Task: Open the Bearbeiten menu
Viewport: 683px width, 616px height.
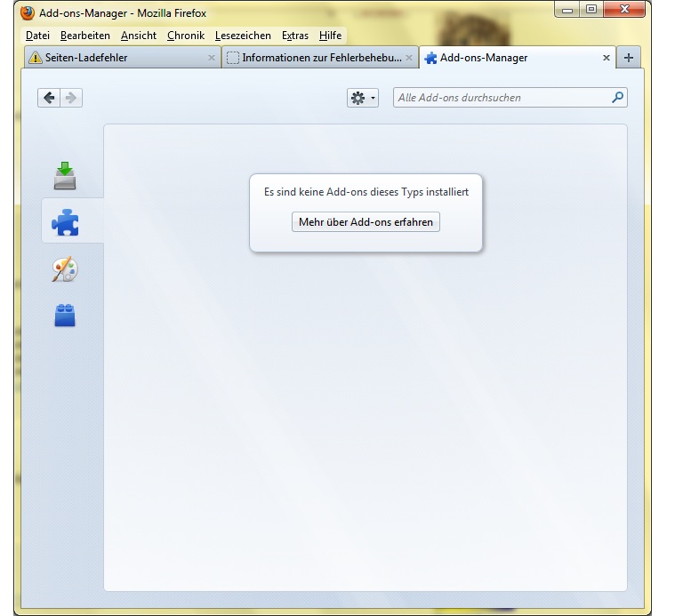Action: pos(85,36)
